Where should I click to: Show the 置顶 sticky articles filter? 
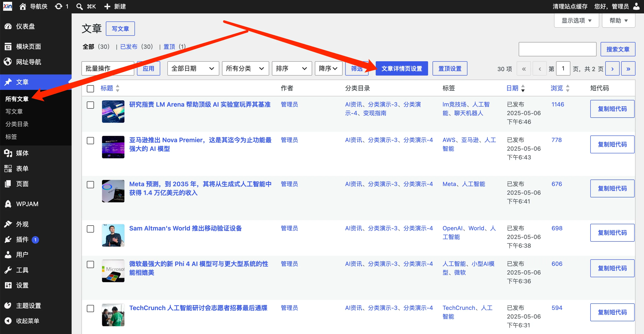pos(169,47)
